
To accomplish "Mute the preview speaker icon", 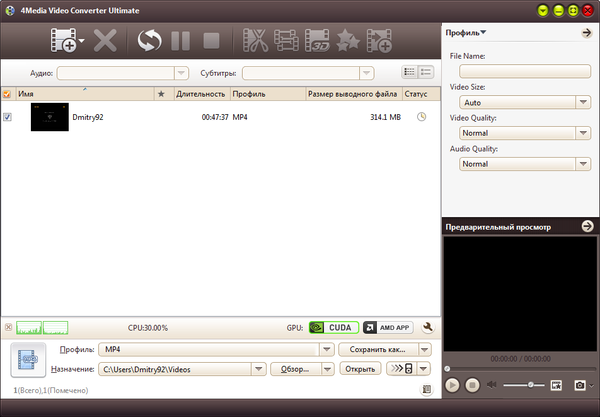I will 491,385.
